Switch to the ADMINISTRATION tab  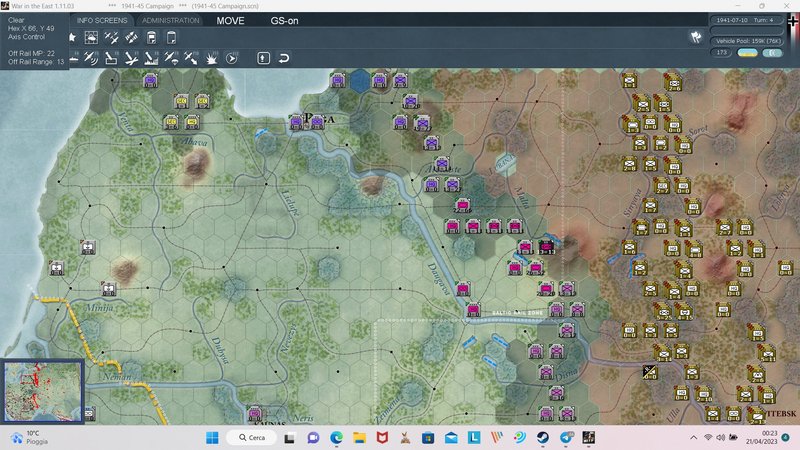coord(170,20)
